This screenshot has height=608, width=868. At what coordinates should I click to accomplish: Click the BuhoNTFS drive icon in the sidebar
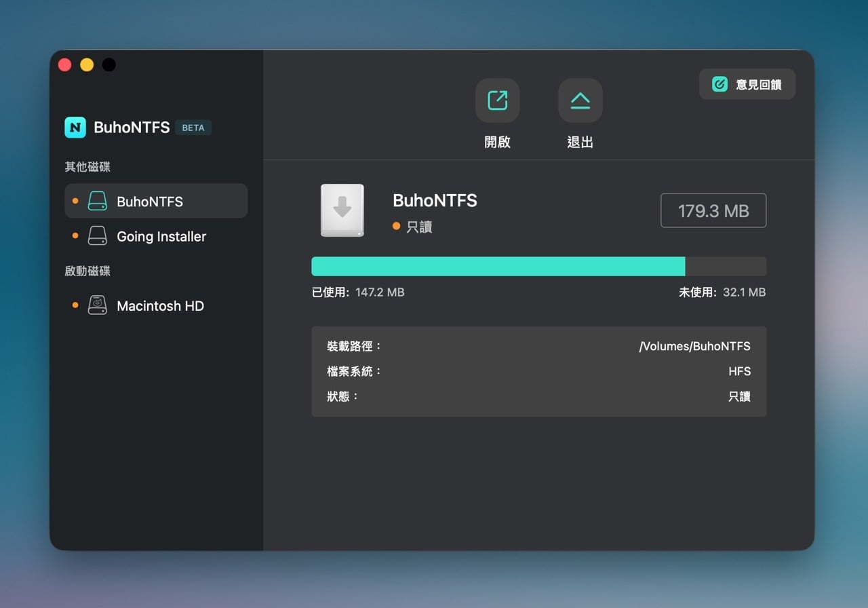pyautogui.click(x=98, y=201)
